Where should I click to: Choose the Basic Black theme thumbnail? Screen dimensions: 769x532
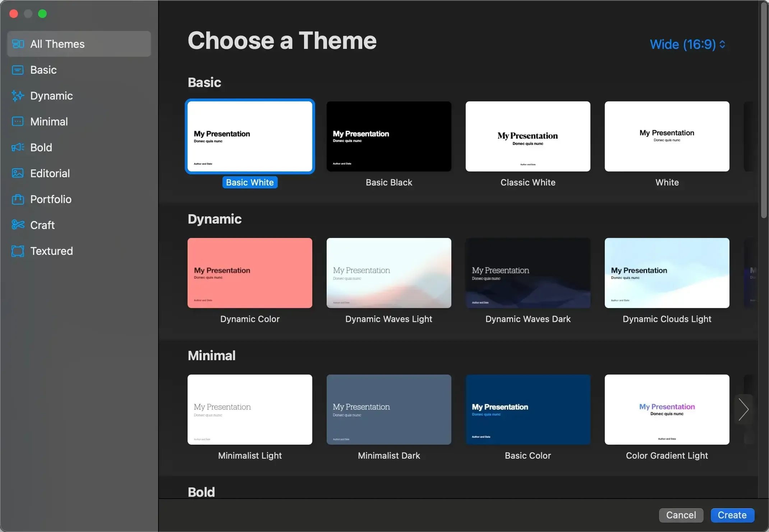coord(389,136)
